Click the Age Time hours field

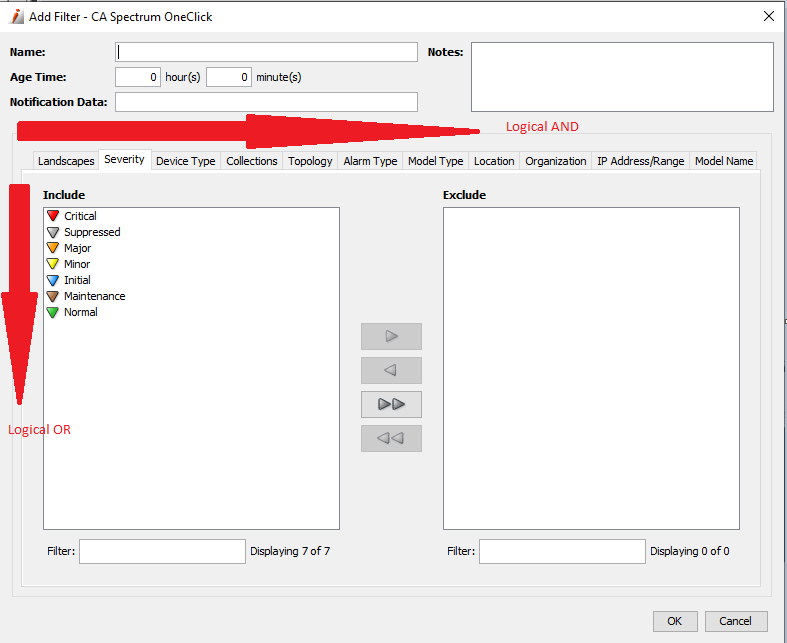pos(138,77)
